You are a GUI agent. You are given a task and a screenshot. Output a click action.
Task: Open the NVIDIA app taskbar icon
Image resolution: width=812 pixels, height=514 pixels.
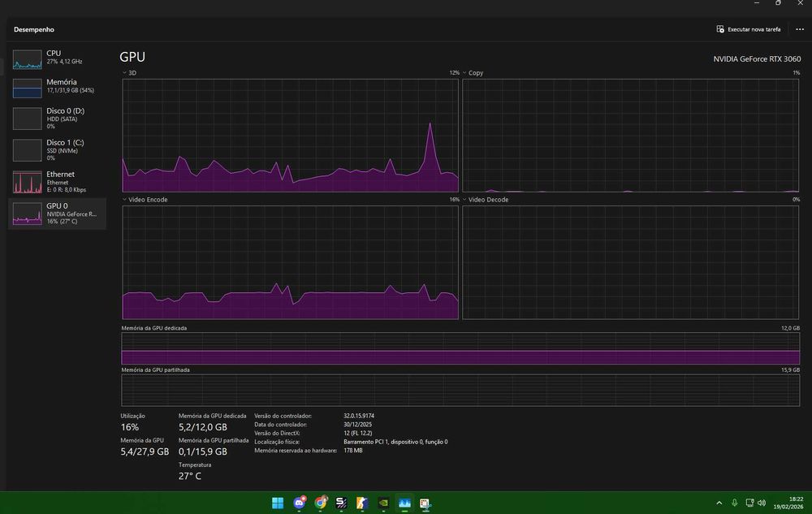pos(383,503)
